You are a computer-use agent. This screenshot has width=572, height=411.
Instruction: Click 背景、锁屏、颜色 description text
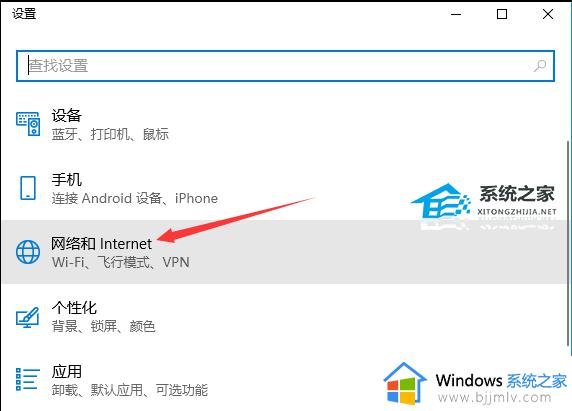coord(104,326)
